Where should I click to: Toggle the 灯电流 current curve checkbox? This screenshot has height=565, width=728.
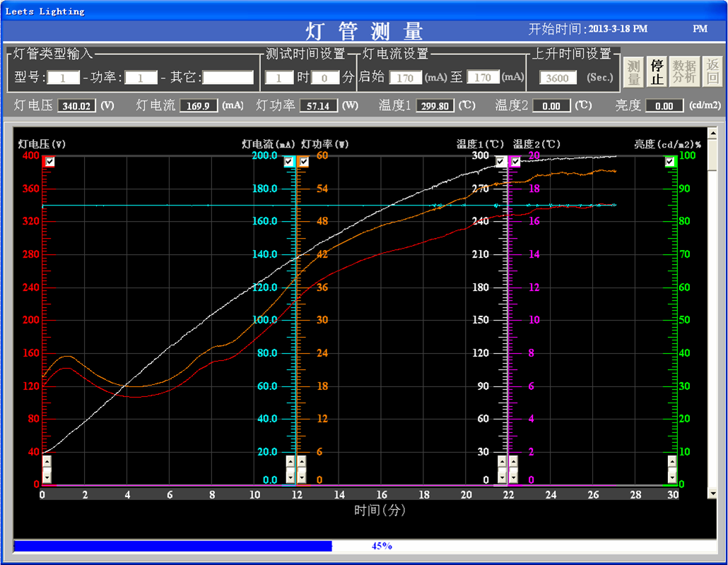288,162
